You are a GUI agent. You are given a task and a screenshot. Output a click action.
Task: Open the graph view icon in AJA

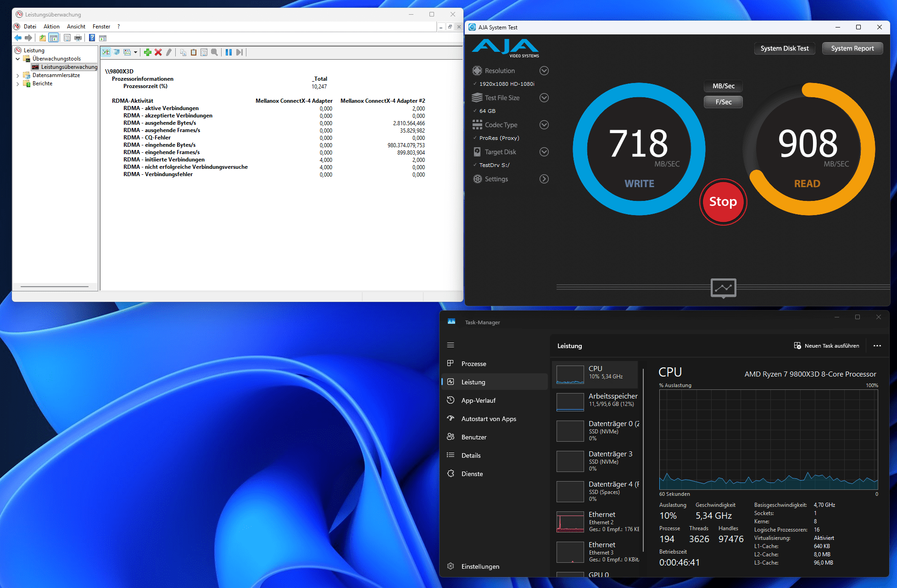(723, 288)
